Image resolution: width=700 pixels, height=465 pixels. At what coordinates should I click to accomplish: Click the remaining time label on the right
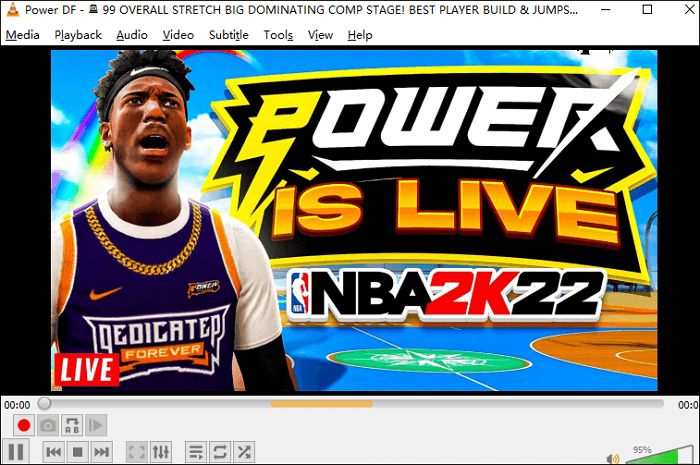tap(688, 405)
